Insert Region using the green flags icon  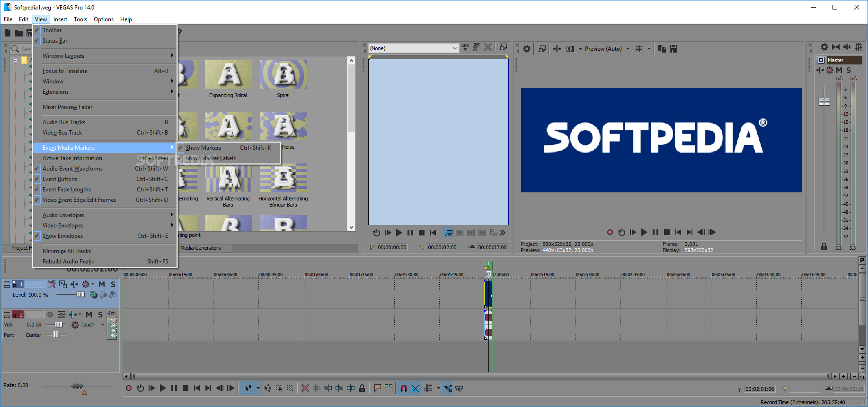(x=389, y=388)
